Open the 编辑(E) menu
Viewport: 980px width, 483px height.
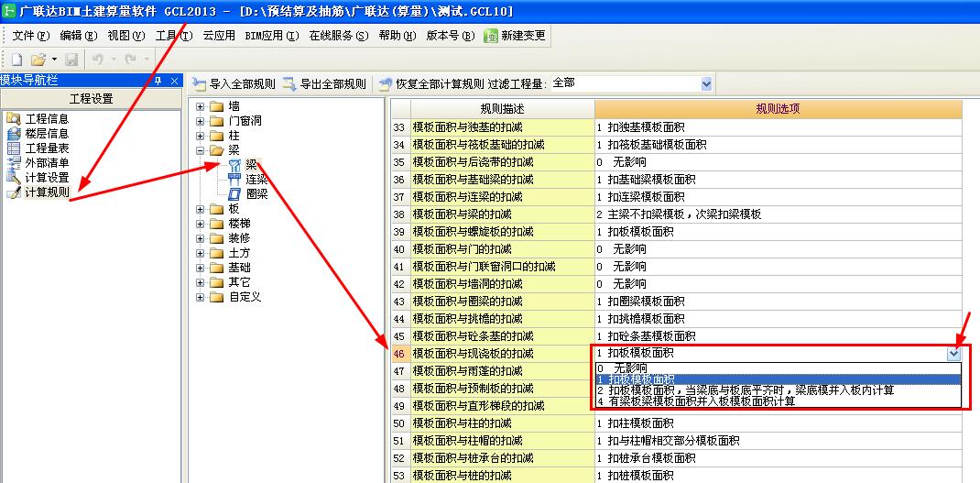pyautogui.click(x=79, y=36)
